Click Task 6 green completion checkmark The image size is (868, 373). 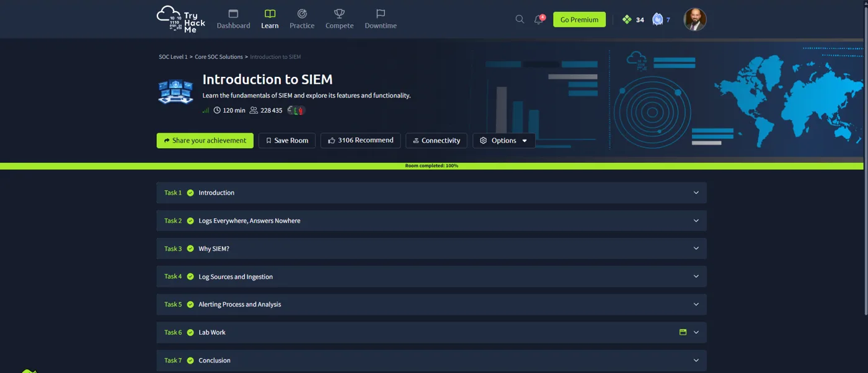190,332
